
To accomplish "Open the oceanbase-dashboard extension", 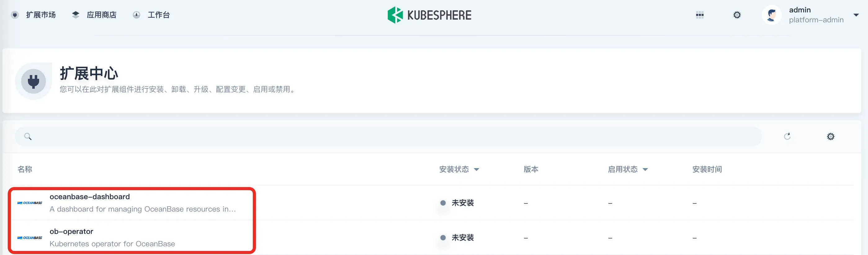I will point(90,197).
